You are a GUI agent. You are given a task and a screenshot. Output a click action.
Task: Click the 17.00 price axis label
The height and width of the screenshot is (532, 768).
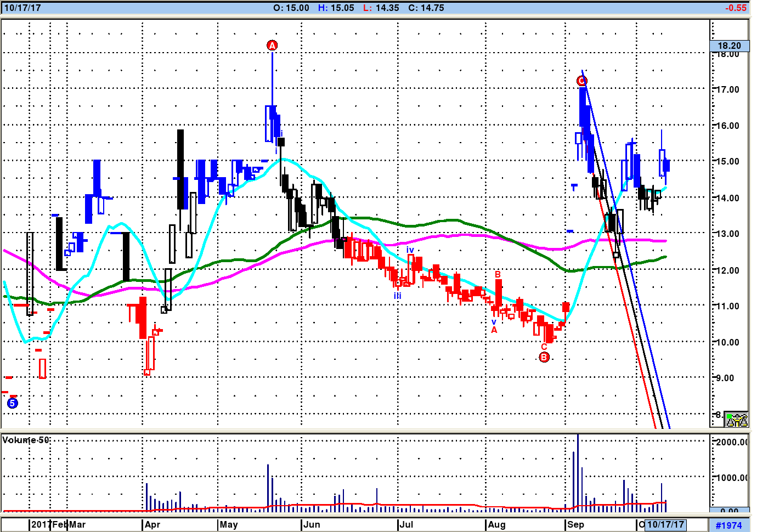(729, 89)
